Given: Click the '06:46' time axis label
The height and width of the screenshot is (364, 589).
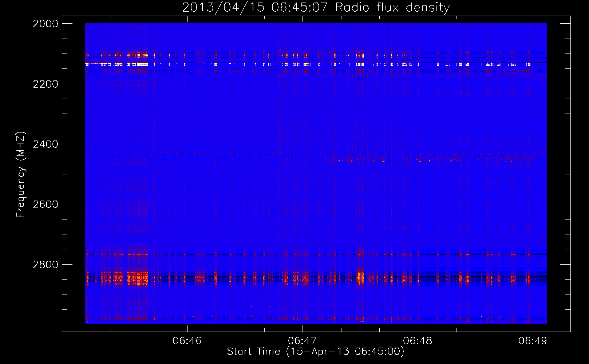Looking at the screenshot, I should pos(187,341).
